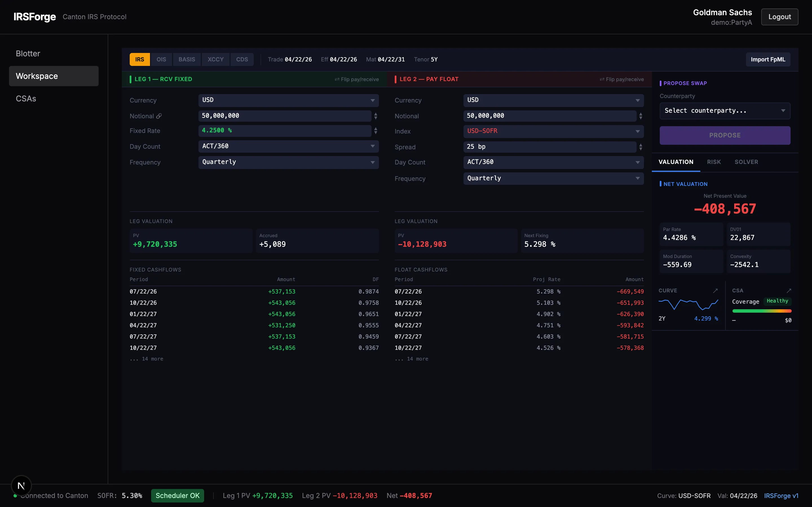Click the 14 more fixed cashflows link
This screenshot has height=507, width=812.
coord(146,359)
